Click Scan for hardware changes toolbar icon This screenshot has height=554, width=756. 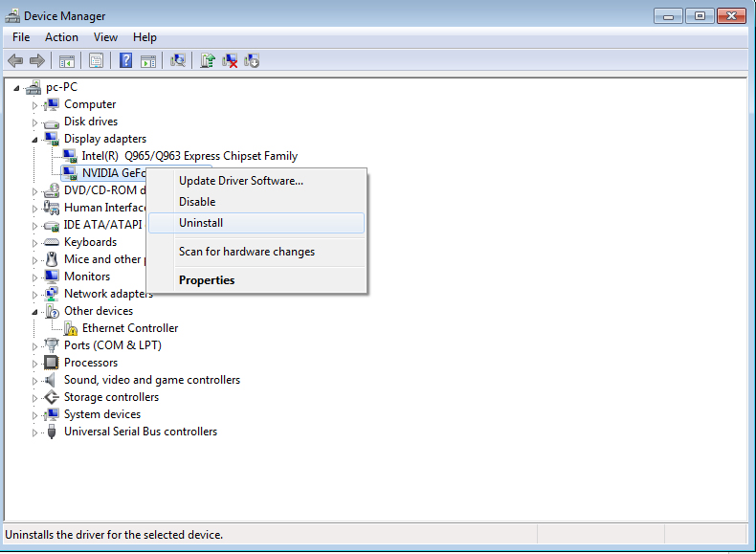coord(177,60)
